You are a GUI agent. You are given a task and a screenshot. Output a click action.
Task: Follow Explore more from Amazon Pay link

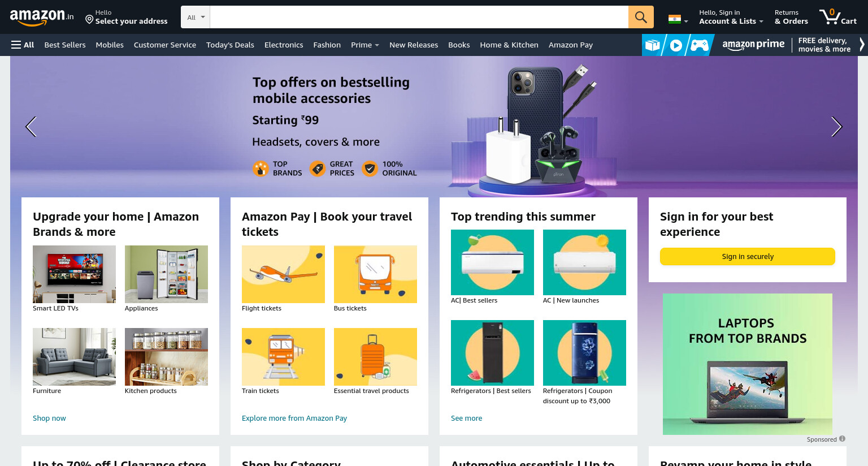294,418
